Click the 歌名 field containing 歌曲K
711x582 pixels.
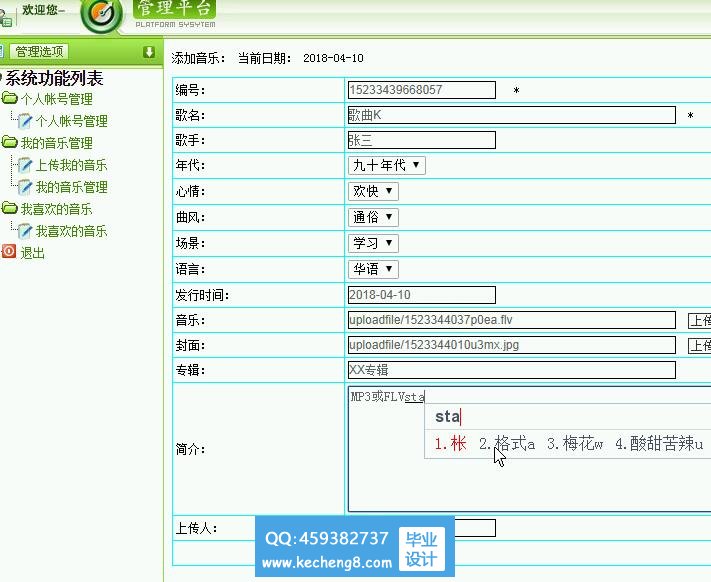[x=511, y=115]
